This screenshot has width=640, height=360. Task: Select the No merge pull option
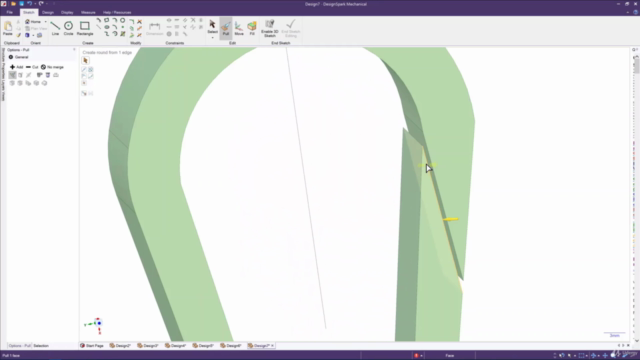pyautogui.click(x=52, y=67)
